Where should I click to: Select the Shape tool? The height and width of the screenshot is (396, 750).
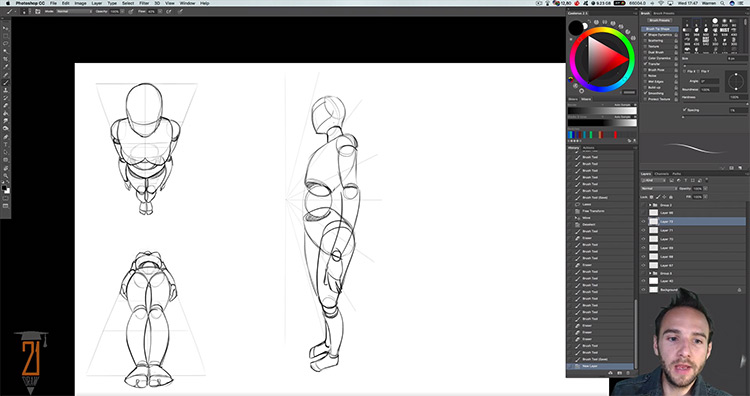pos(6,160)
